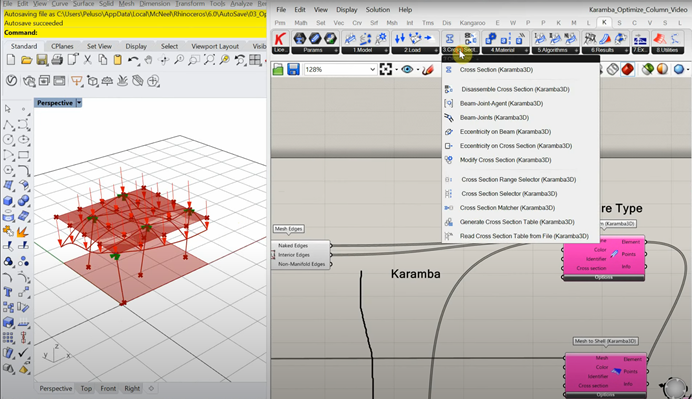Switch to the CPlanes toolbar tab
The image size is (692, 399).
[62, 46]
